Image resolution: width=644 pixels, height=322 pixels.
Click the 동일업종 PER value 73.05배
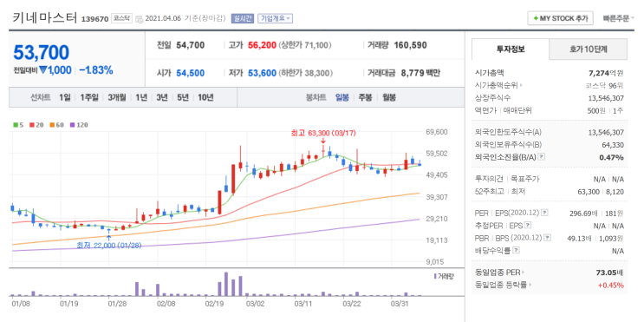click(610, 273)
